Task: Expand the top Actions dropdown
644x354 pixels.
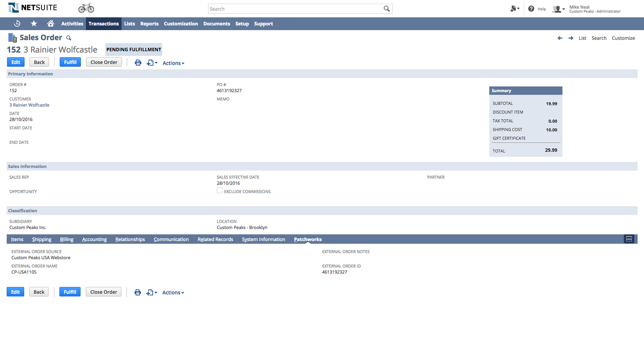Action: pos(173,63)
